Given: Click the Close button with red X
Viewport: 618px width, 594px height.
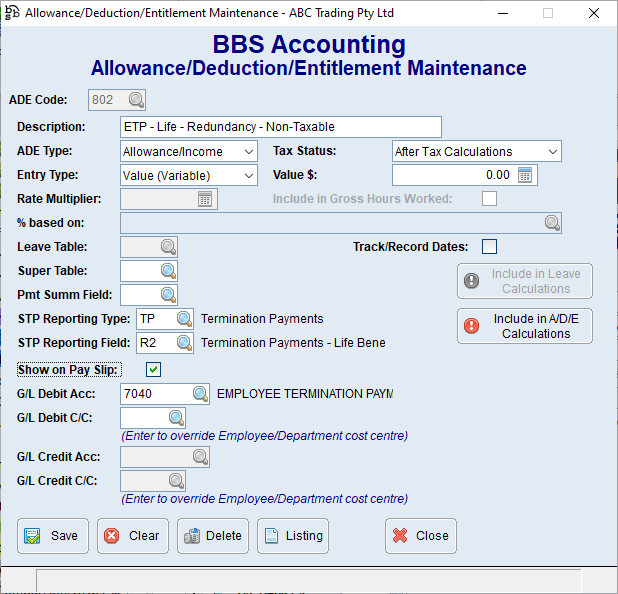Looking at the screenshot, I should 421,536.
